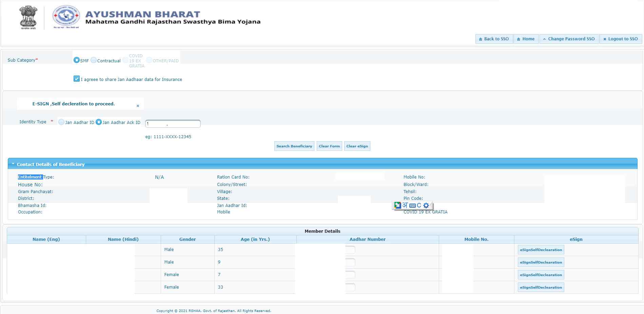This screenshot has width=644, height=314.
Task: Click the Aadhar Number field in the age 9 row
Action: click(x=350, y=262)
